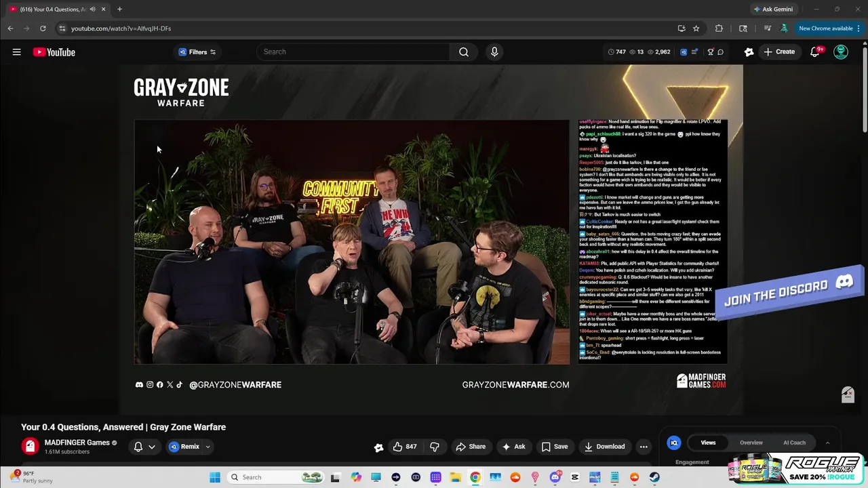Viewport: 868px width, 488px height.
Task: Click the vidIQ logo in side panel
Action: tap(674, 443)
